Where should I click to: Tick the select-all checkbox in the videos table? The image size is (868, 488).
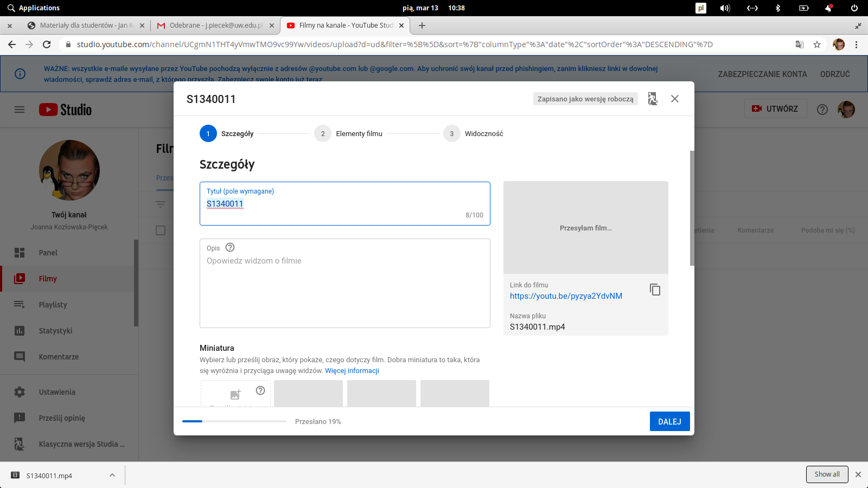tap(161, 230)
